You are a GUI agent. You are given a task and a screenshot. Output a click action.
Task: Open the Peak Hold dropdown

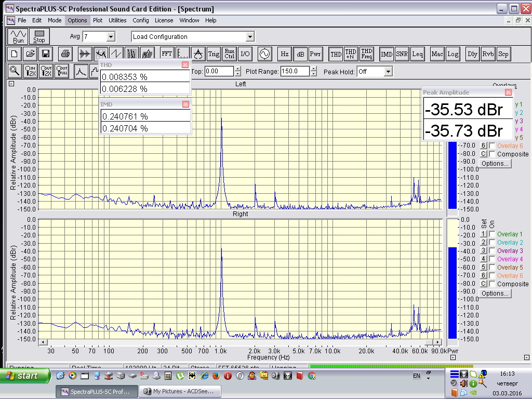tap(388, 72)
